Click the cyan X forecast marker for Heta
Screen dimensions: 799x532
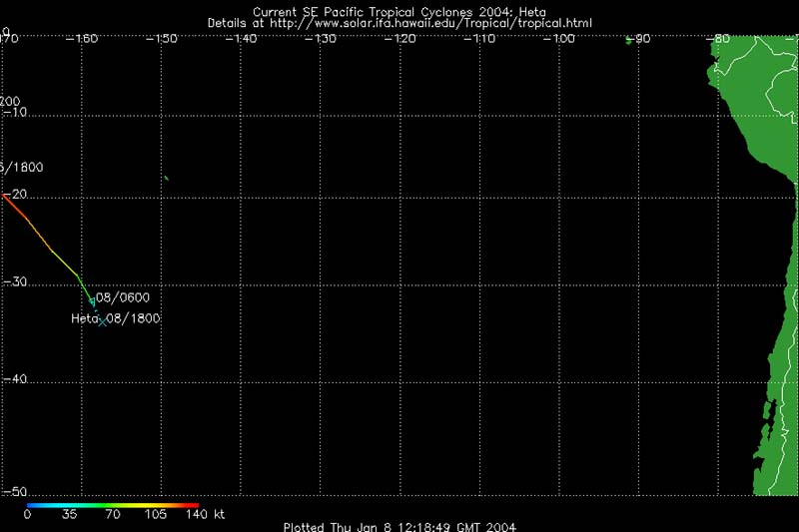click(x=102, y=320)
